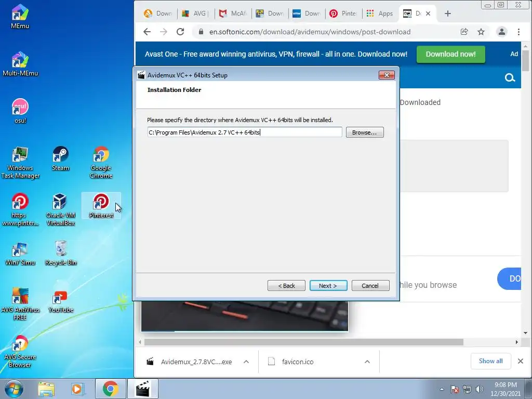Screen dimensions: 532x399
Task: Click the taskbar clock 9:08 PM
Action: click(x=505, y=385)
